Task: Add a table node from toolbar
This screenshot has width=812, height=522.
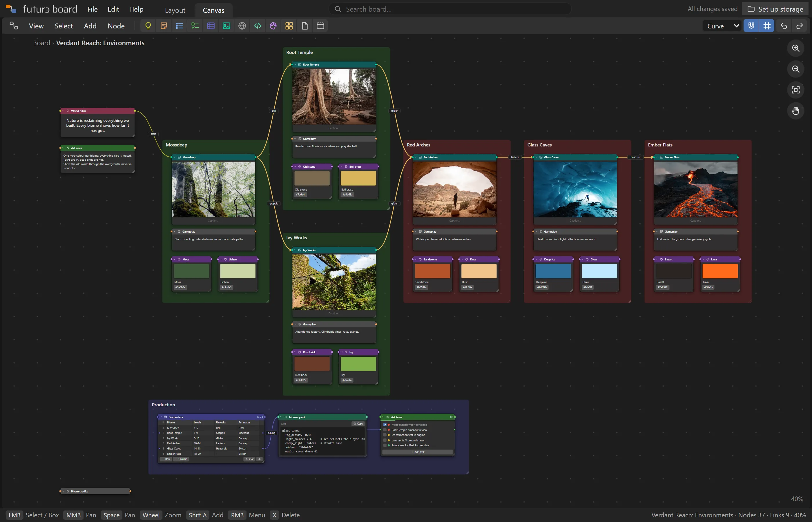Action: 211,26
